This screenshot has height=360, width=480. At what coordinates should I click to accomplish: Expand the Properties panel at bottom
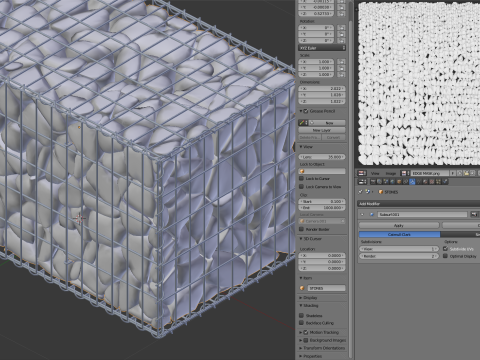coord(301,356)
